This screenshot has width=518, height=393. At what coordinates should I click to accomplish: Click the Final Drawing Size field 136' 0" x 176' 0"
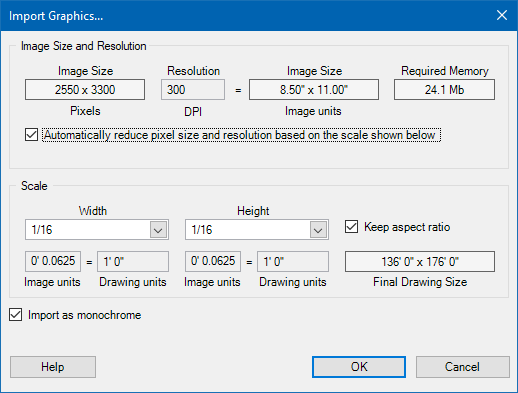pos(420,261)
